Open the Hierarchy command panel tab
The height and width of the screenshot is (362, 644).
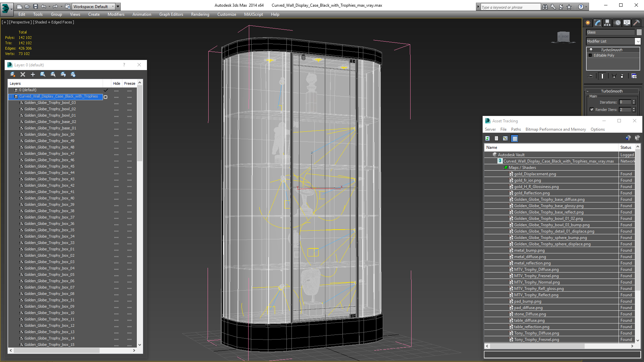pos(607,23)
